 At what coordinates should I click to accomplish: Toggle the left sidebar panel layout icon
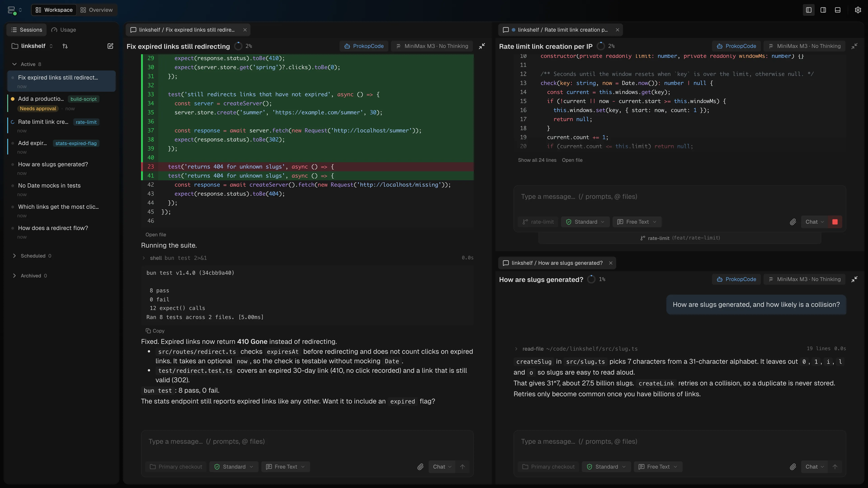click(x=809, y=10)
